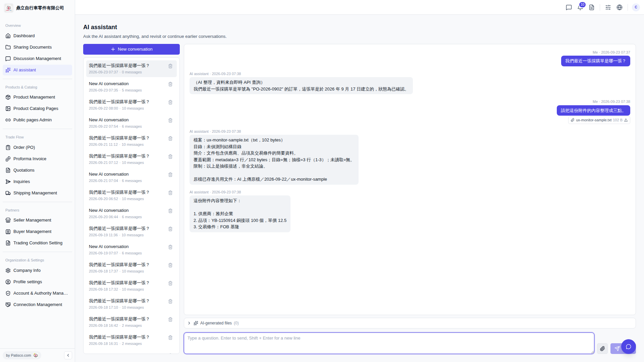
Task: Click the paperclip attach file icon
Action: 602,349
